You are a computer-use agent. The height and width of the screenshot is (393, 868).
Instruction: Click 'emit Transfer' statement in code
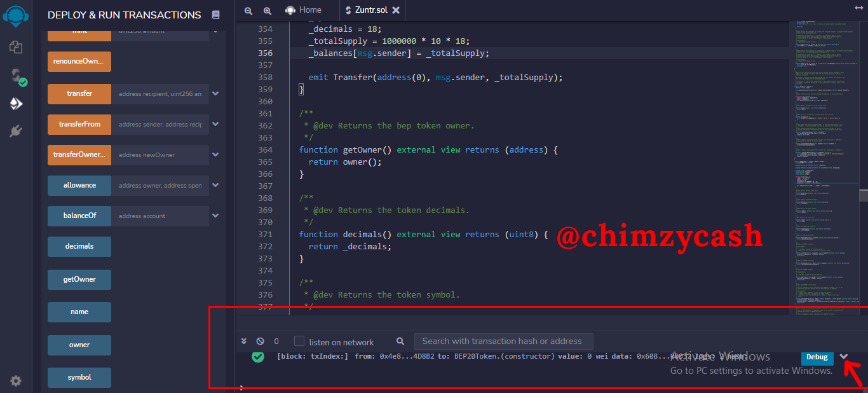coord(436,78)
